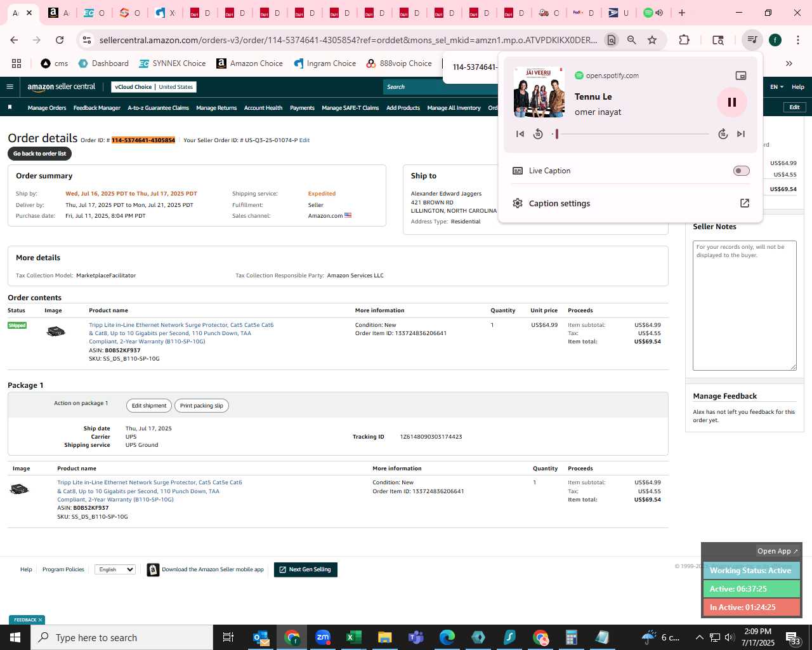Viewport: 812px width, 650px height.
Task: Open Zoom from the taskbar
Action: (x=323, y=637)
